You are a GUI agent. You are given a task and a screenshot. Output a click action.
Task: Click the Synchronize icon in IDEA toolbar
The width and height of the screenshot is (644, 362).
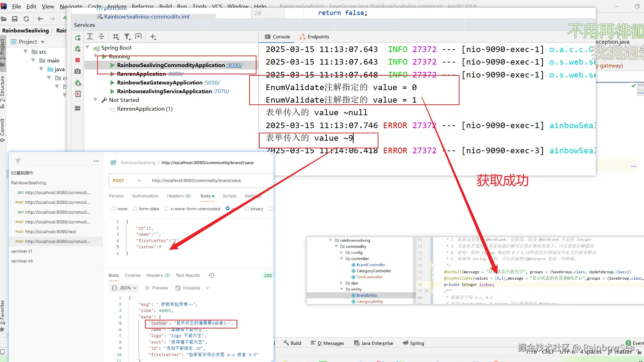(x=26, y=19)
